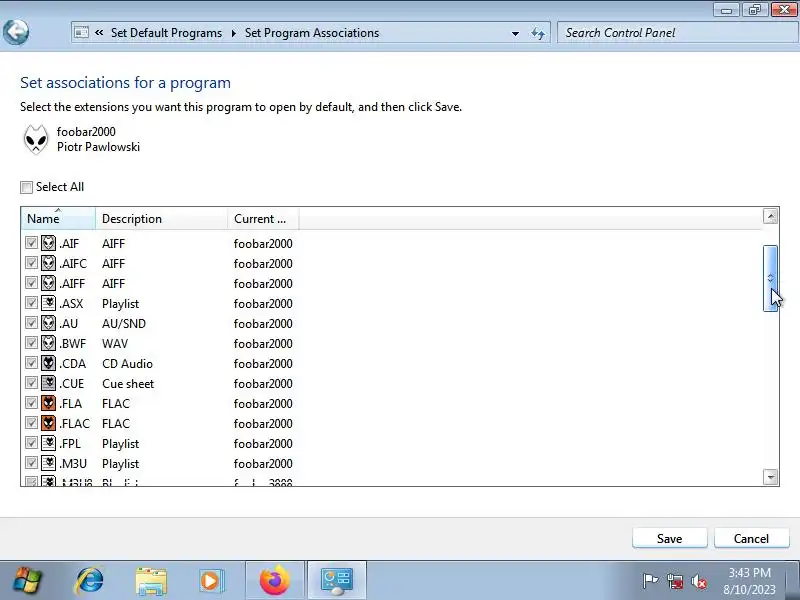The height and width of the screenshot is (600, 800).
Task: Toggle the .AIFC extension checkbox
Action: [x=31, y=263]
